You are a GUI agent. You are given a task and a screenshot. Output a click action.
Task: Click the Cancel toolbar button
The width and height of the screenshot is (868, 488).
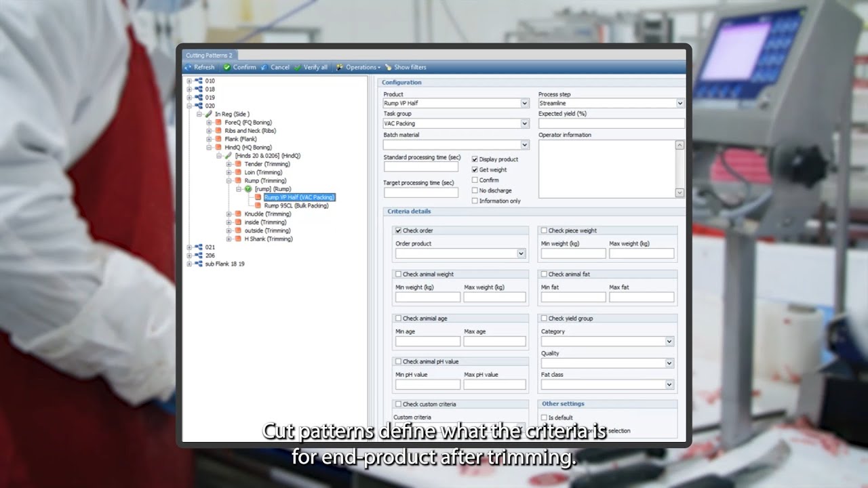pos(275,67)
